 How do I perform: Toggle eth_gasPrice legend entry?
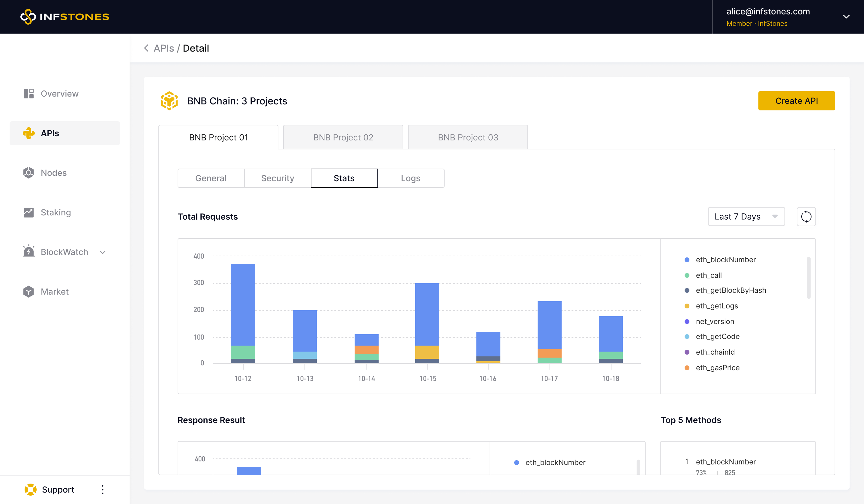(x=717, y=368)
